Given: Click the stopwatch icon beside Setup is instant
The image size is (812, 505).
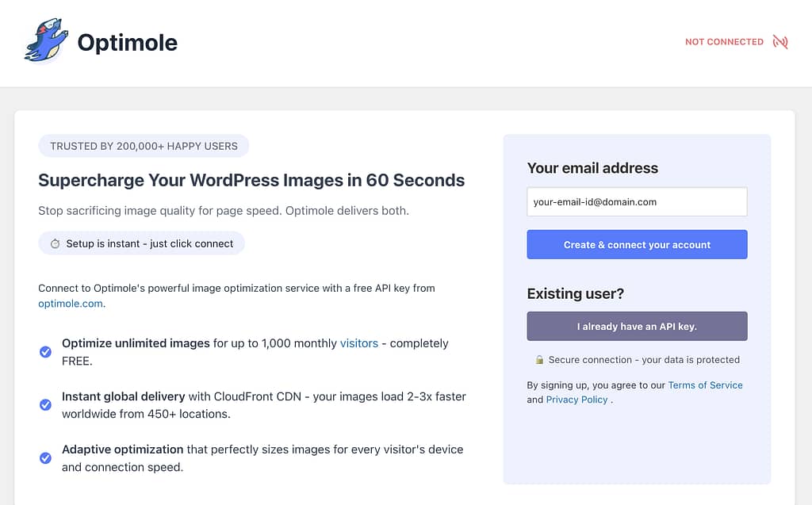Looking at the screenshot, I should [55, 243].
